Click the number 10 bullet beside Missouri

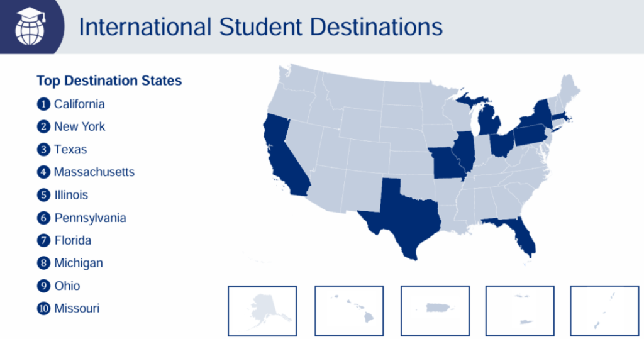coord(43,308)
